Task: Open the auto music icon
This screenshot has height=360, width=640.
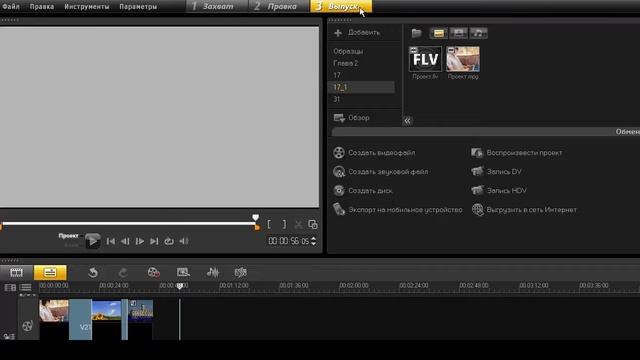Action: click(x=240, y=272)
